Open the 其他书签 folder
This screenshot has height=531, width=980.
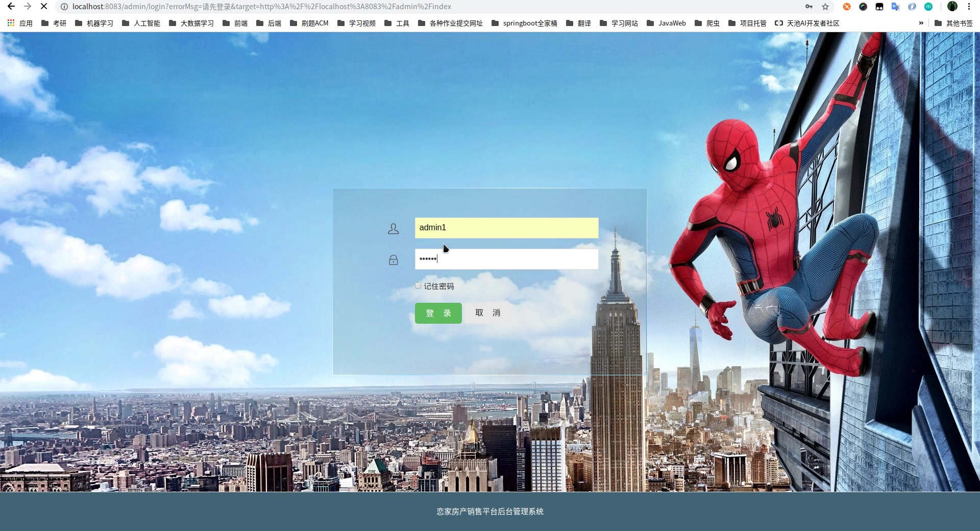point(954,23)
